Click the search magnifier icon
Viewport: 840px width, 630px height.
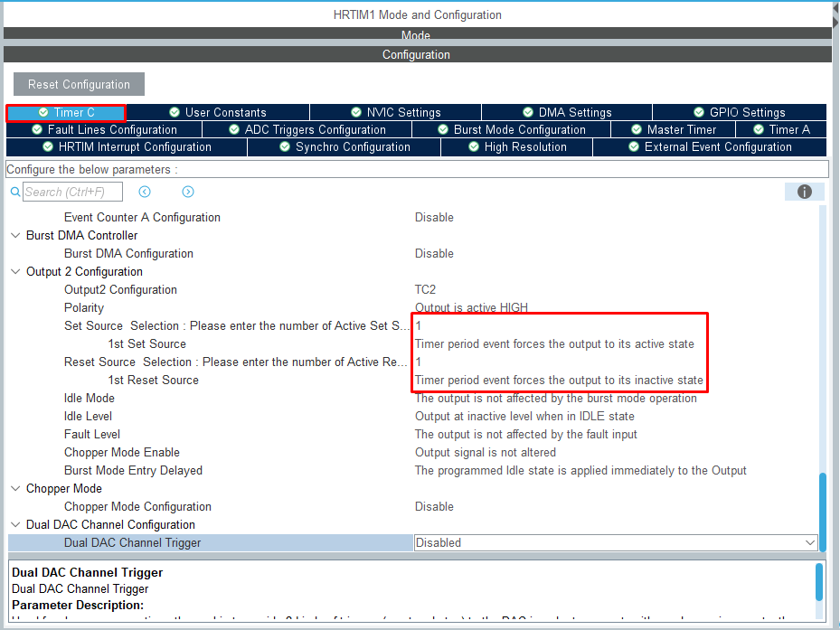(15, 192)
